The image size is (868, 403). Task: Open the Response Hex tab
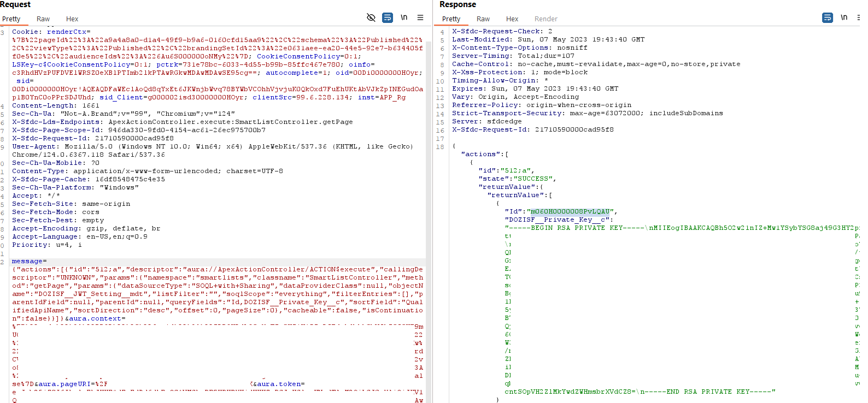coord(512,19)
